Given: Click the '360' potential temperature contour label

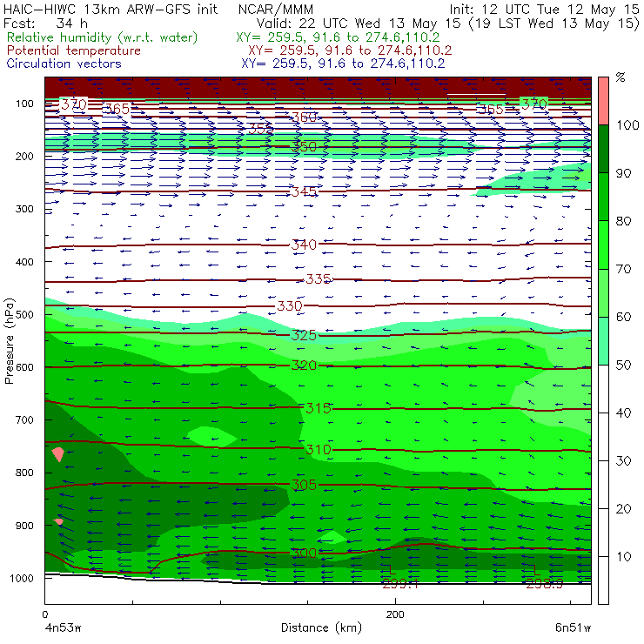Looking at the screenshot, I should tap(304, 117).
